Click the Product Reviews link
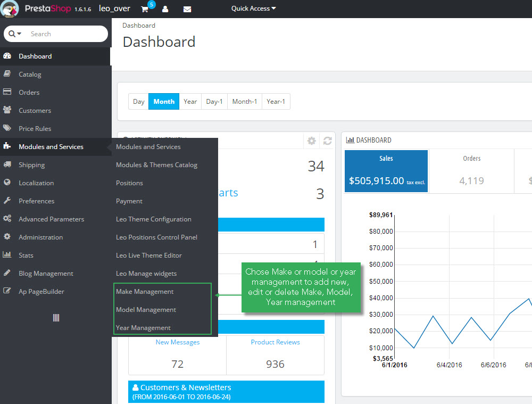Screen dimensions: 532x404 pyautogui.click(x=275, y=342)
